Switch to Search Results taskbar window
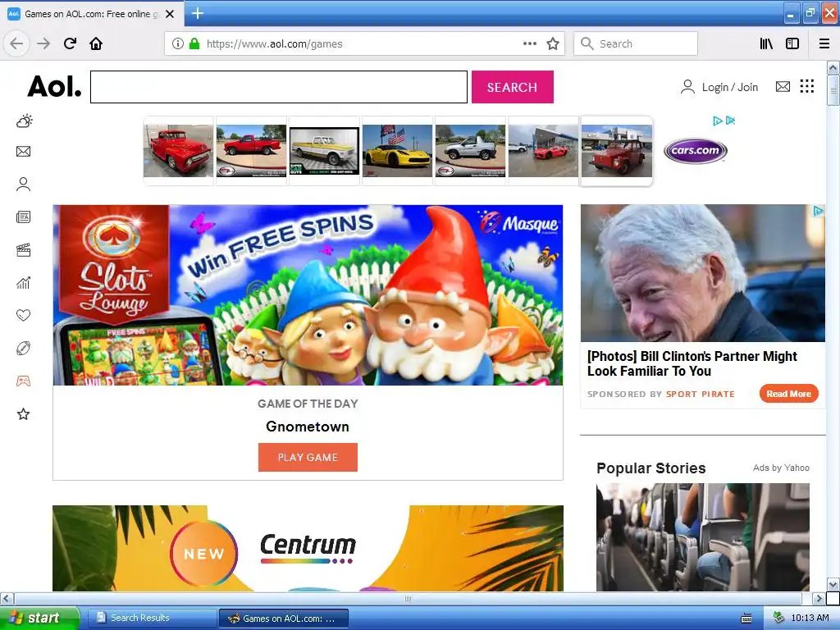Image resolution: width=840 pixels, height=630 pixels. (x=152, y=618)
